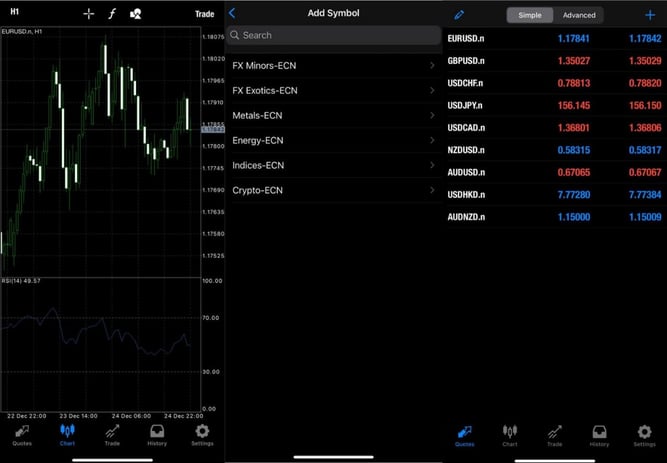Open Metals-ECN symbol group

pos(334,115)
